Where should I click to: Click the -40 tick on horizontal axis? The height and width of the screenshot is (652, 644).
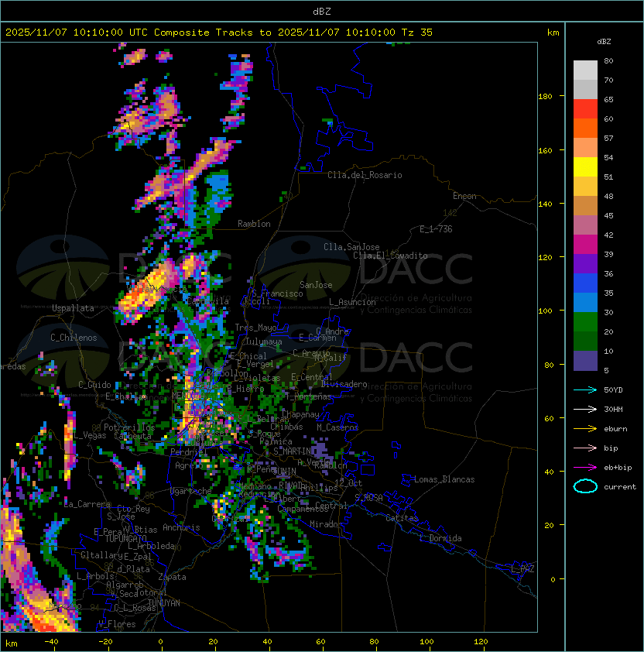(51, 642)
